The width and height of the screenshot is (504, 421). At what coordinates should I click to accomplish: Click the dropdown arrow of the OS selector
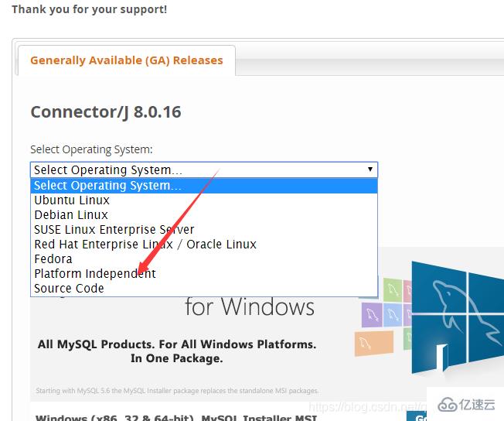[370, 169]
